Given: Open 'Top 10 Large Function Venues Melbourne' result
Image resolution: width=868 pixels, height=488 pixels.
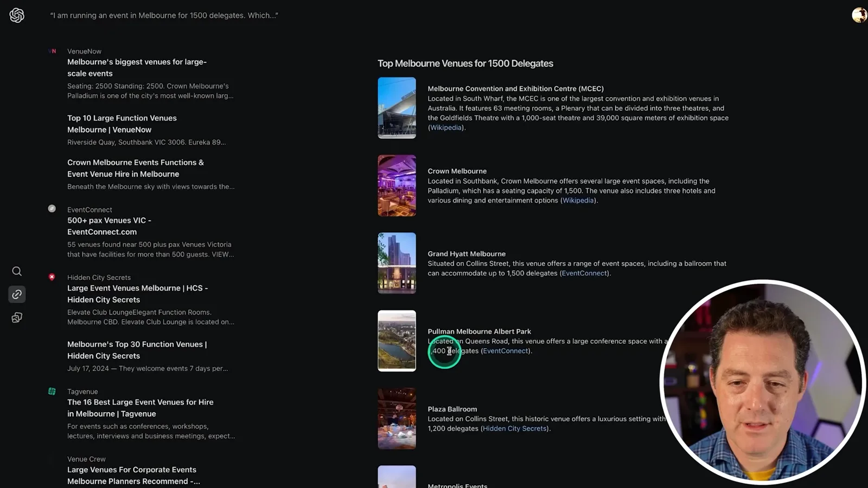Looking at the screenshot, I should click(x=122, y=124).
